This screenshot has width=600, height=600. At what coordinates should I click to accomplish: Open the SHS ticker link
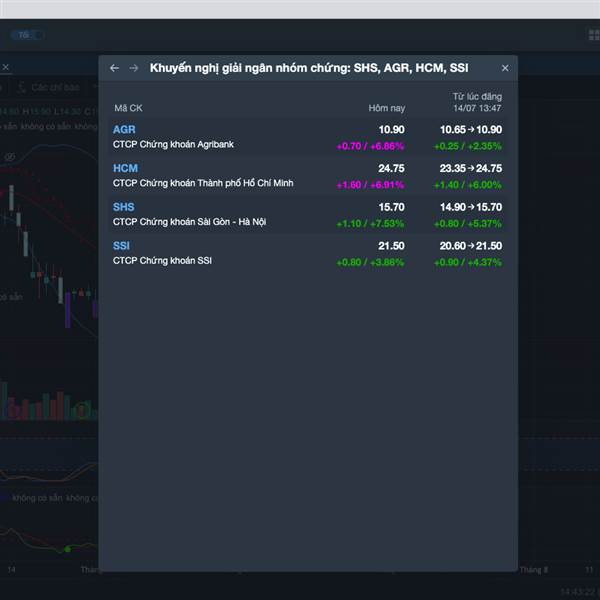124,207
